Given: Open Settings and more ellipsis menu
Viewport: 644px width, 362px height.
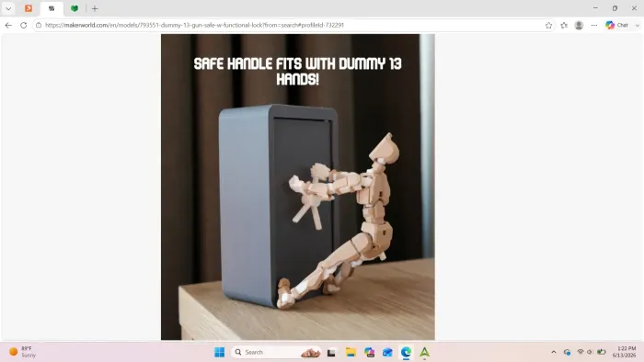Looking at the screenshot, I should pos(594,26).
